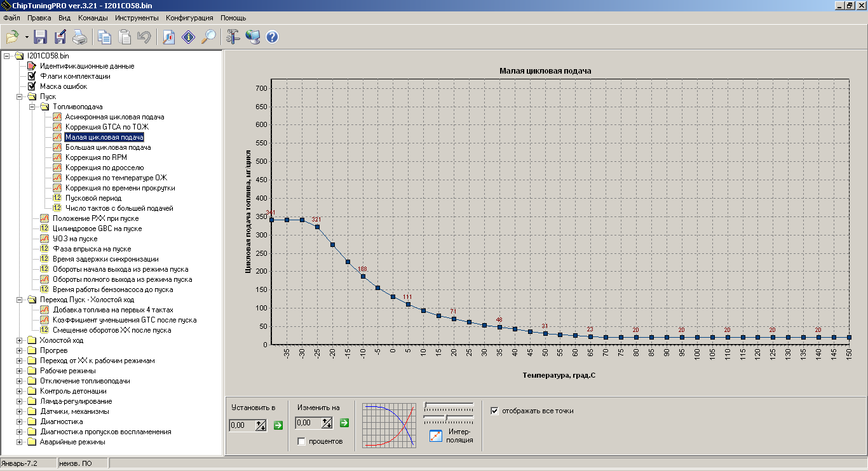Screen dimensions: 868x471
Task: Click graph icon beside Коррекция по температуре ОЖ
Action: 57,178
